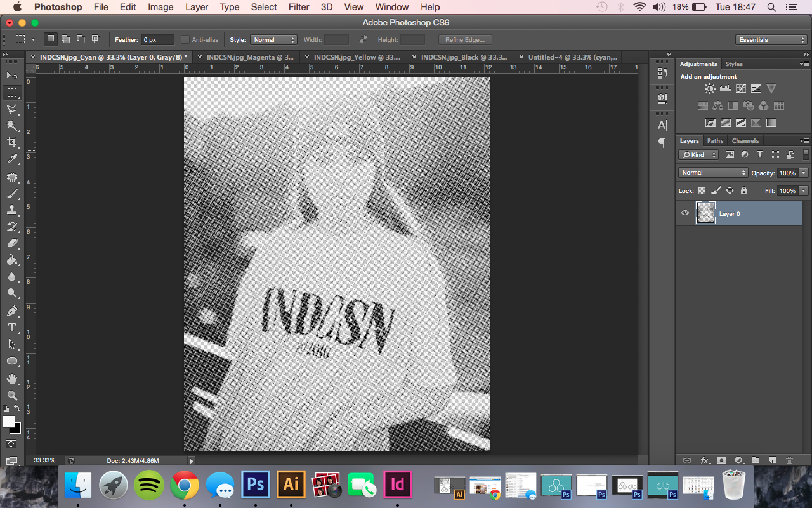Toggle lock all padlock
812x508 pixels.
tap(743, 190)
